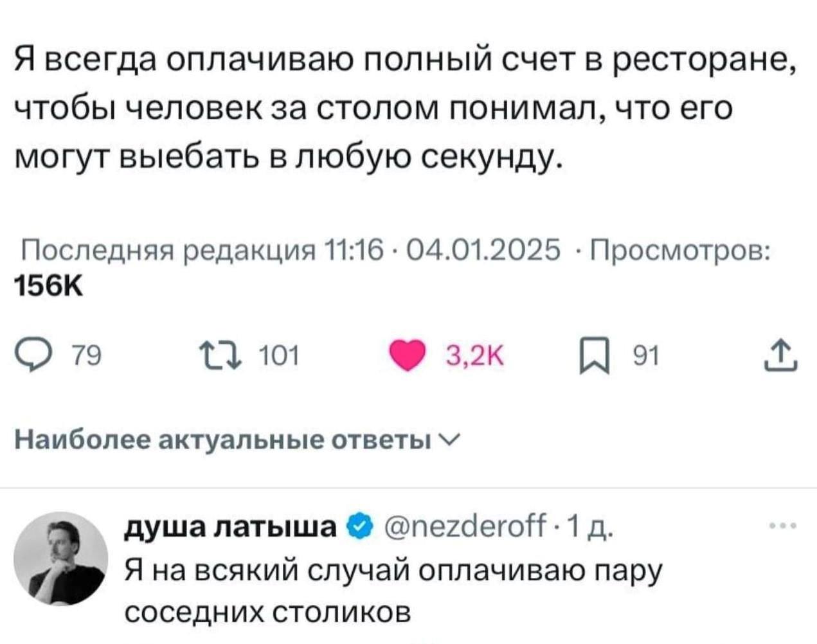Viewport: 817px width, 644px height.
Task: Unlike the tweet via the pink heart
Action: 408,355
